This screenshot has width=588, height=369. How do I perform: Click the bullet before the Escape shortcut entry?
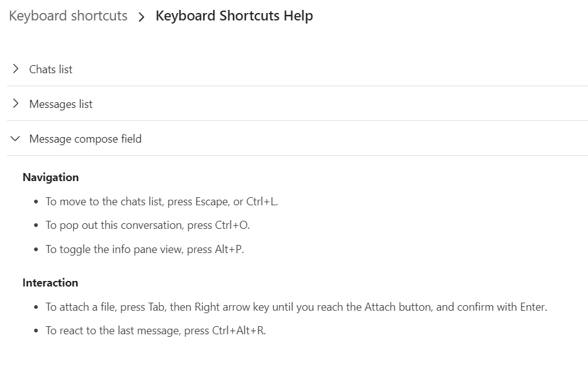(37, 201)
